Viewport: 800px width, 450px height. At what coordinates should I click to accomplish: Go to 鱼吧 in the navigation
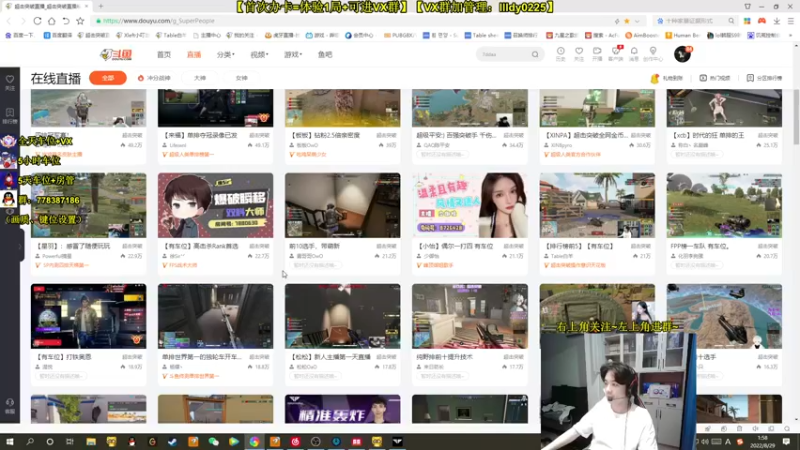point(325,55)
